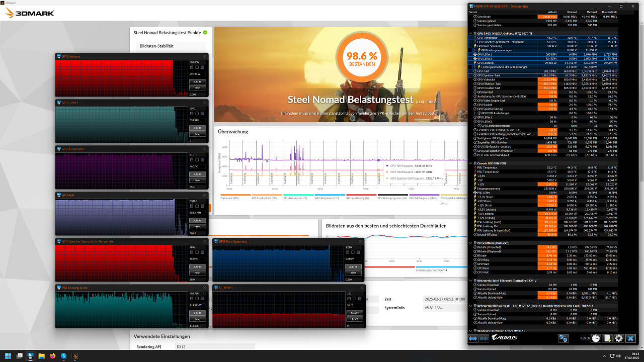Toggle third checkbox in GPU Leistung graph

point(202,67)
